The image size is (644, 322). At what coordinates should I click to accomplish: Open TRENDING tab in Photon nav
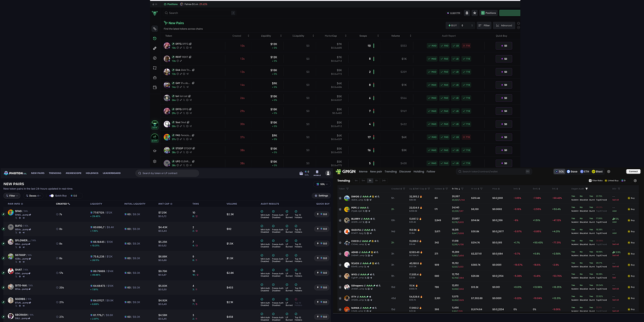(55, 173)
